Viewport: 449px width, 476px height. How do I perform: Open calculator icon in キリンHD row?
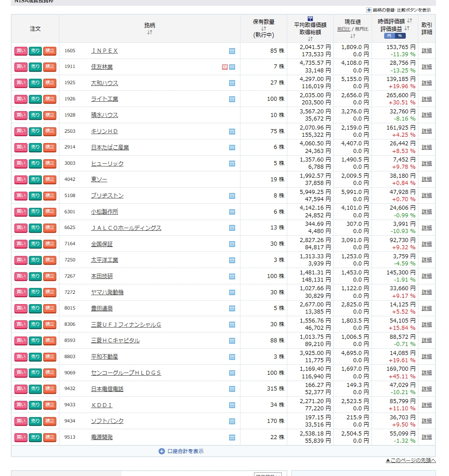232,131
